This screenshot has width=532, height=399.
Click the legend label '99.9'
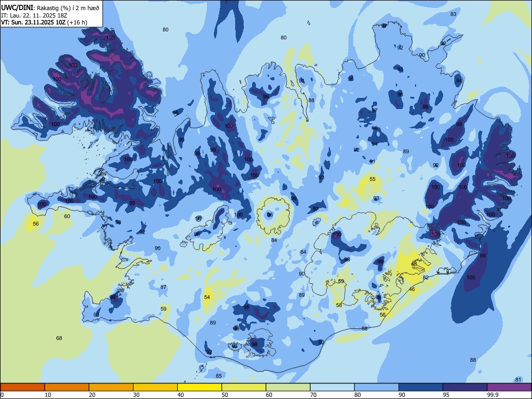tap(492, 395)
